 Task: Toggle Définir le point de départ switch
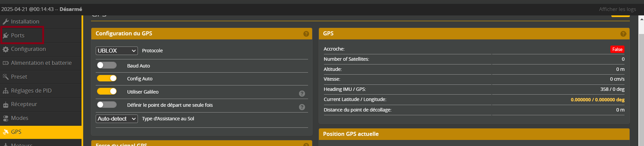tap(106, 105)
